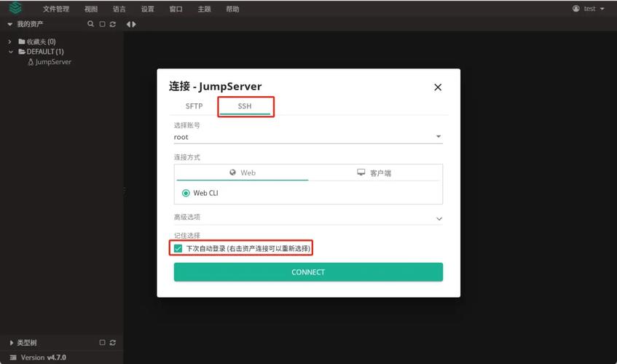Image resolution: width=617 pixels, height=364 pixels.
Task: Switch to the SFTP tab
Action: (x=194, y=106)
